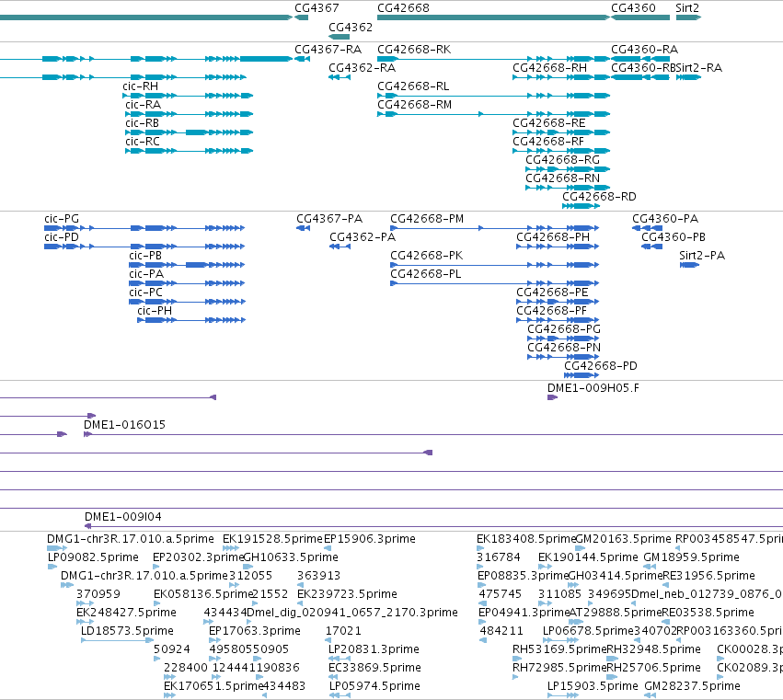Select protein CG42668-PL
The height and width of the screenshot is (700, 783).
426,274
